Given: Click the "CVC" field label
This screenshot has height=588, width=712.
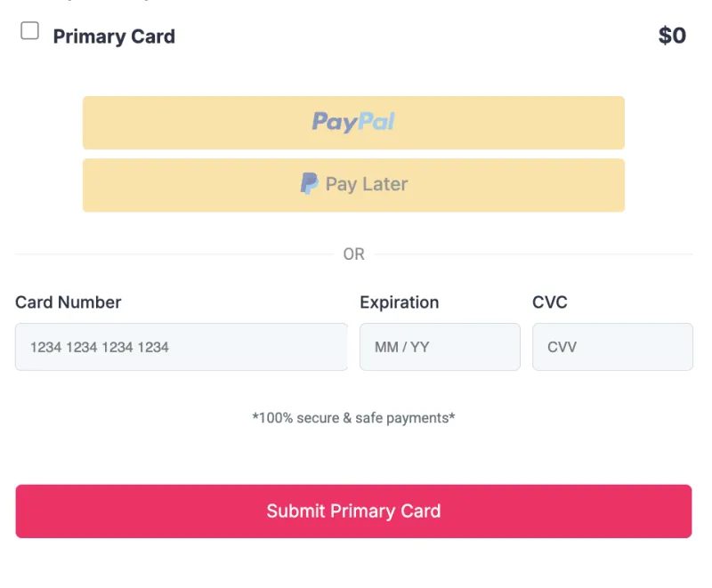Looking at the screenshot, I should 550,302.
